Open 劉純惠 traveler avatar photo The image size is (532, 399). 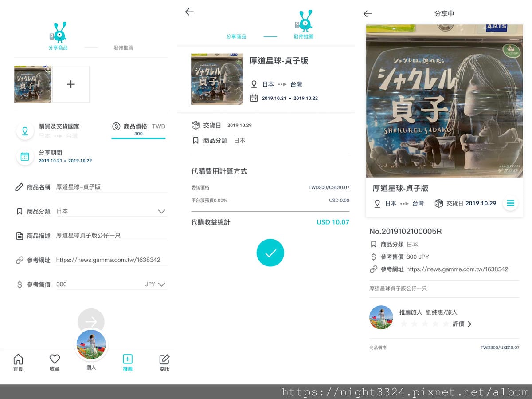tap(381, 317)
